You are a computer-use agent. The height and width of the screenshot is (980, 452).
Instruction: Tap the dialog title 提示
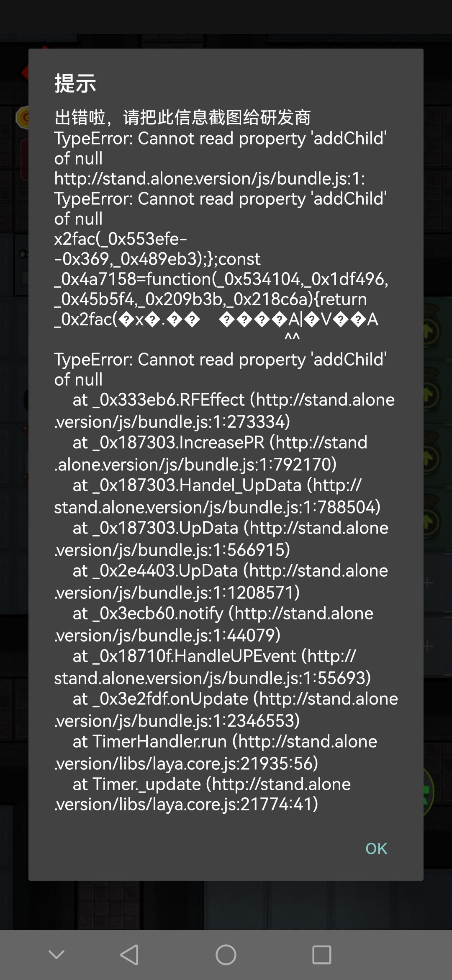pos(75,83)
